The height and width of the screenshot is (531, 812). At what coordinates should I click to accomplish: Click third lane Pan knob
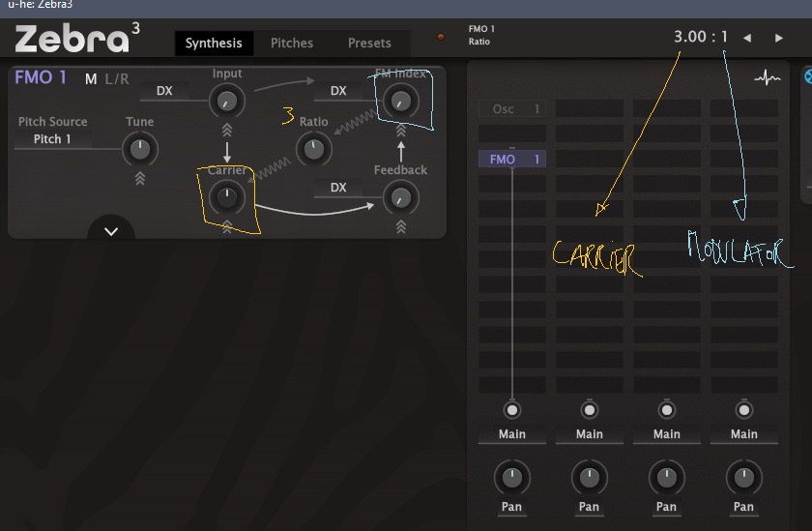[x=666, y=478]
